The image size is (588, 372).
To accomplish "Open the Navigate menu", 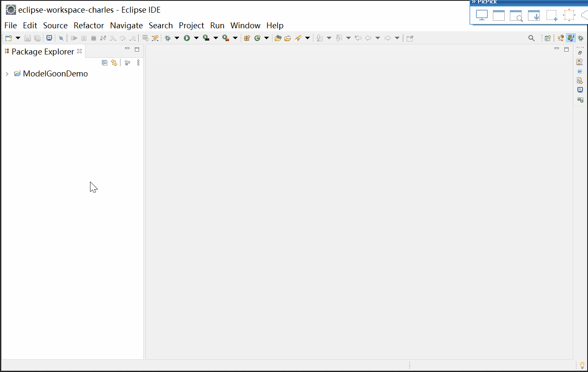I will click(x=126, y=25).
